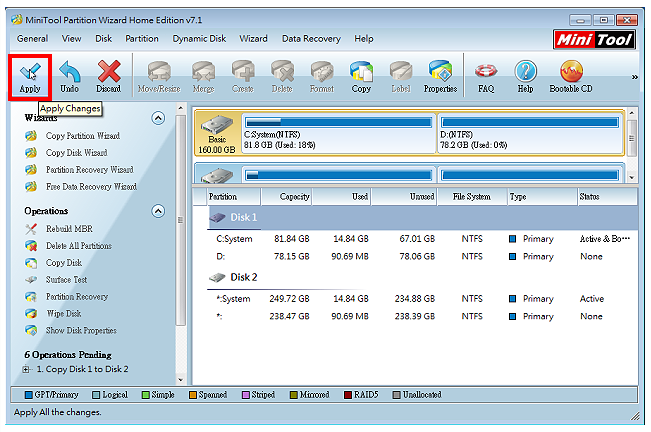Viewport: 651px width, 432px height.
Task: Collapse the Wizards section
Action: (x=158, y=118)
